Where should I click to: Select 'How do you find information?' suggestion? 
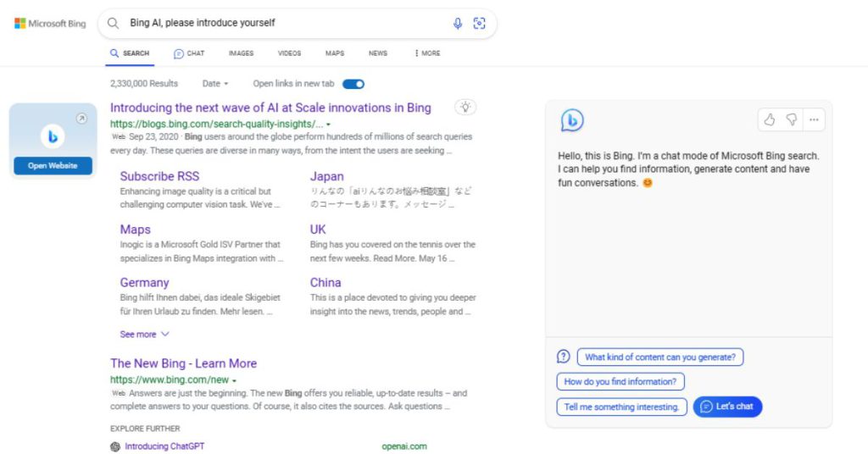point(620,381)
